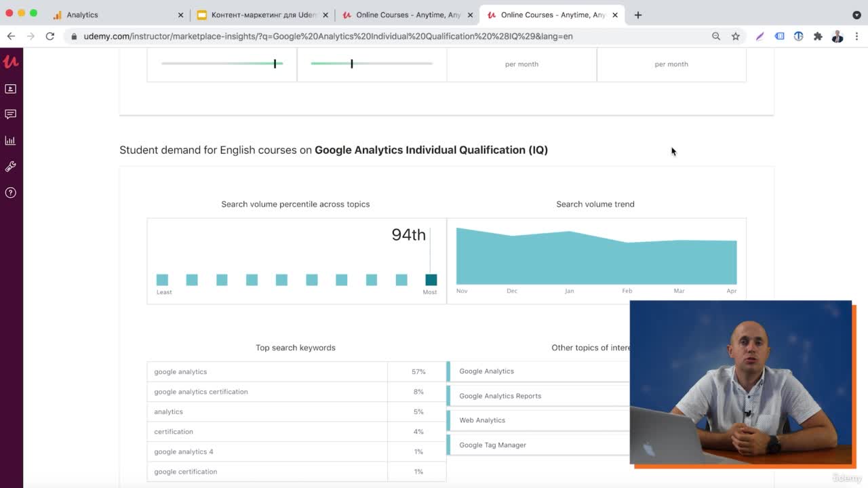Close the Контент-маркетинг tab
This screenshot has height=488, width=868.
point(325,15)
